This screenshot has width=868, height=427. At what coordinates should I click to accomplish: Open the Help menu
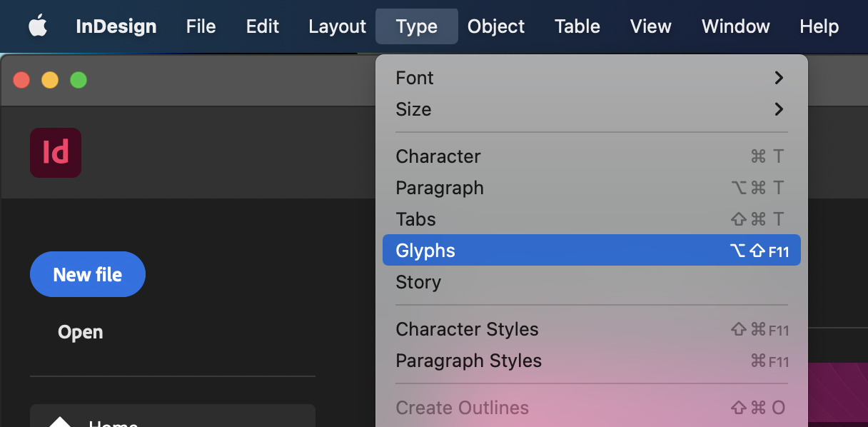[819, 26]
